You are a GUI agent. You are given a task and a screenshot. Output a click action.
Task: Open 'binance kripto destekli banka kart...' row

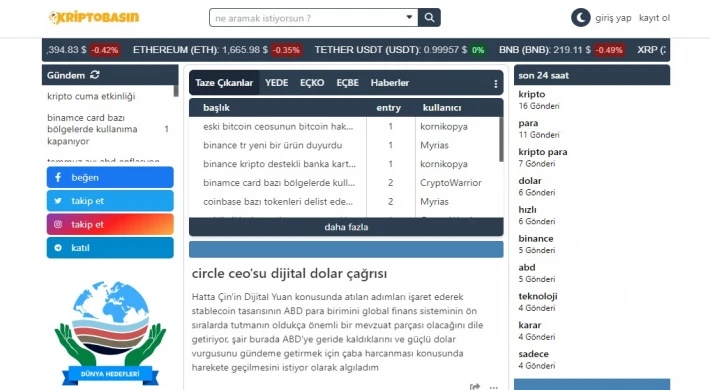pyautogui.click(x=279, y=164)
